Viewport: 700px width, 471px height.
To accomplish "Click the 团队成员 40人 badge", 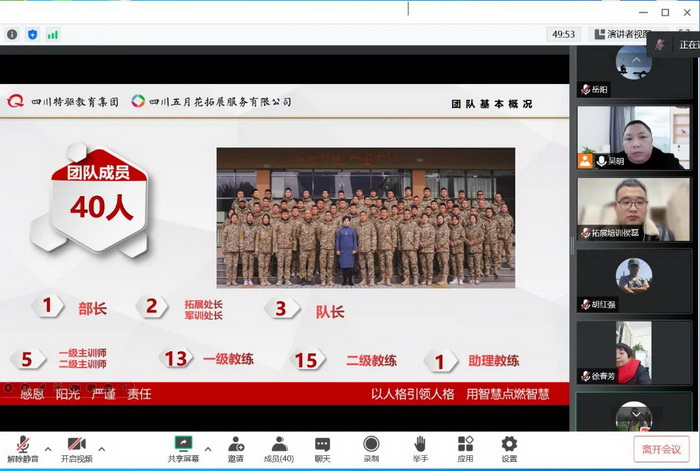I will tap(99, 199).
